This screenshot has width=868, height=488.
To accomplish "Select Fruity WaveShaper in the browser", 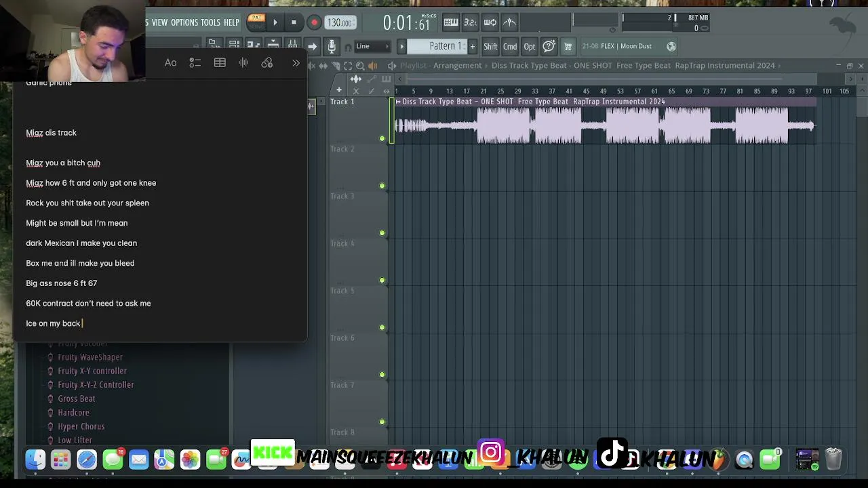I will point(90,357).
